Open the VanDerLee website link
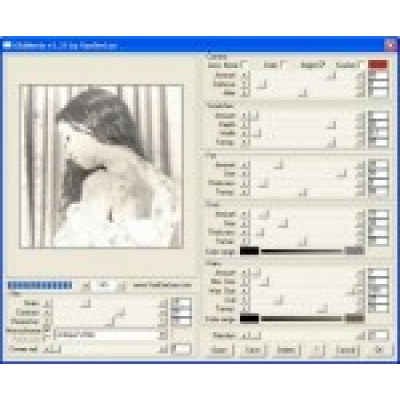This screenshot has height=400, width=400. coord(163,286)
